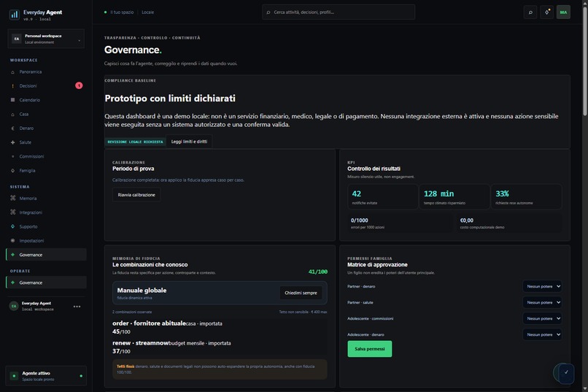The width and height of the screenshot is (588, 392).
Task: Expand the Personal workspace switcher
Action: point(46,39)
